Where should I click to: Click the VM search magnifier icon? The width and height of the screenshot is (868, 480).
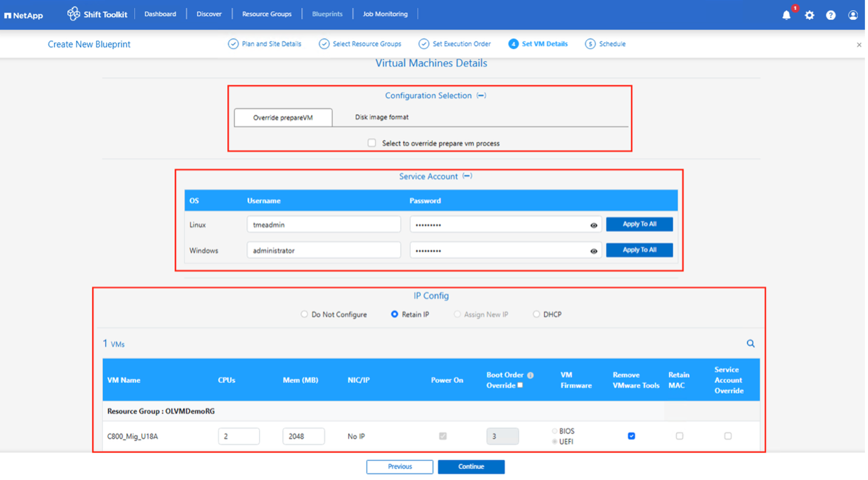point(751,343)
